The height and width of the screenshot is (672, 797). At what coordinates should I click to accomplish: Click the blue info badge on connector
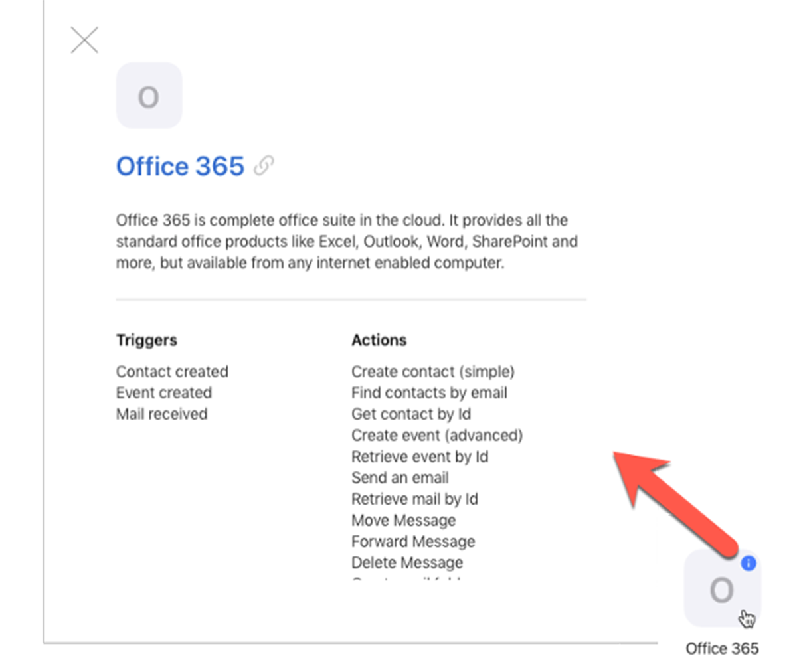(749, 563)
